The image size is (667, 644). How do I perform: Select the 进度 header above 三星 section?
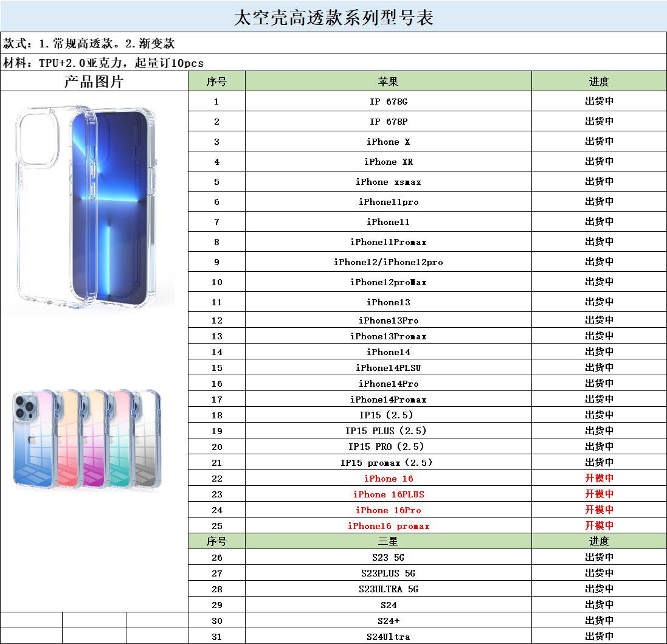pos(599,541)
